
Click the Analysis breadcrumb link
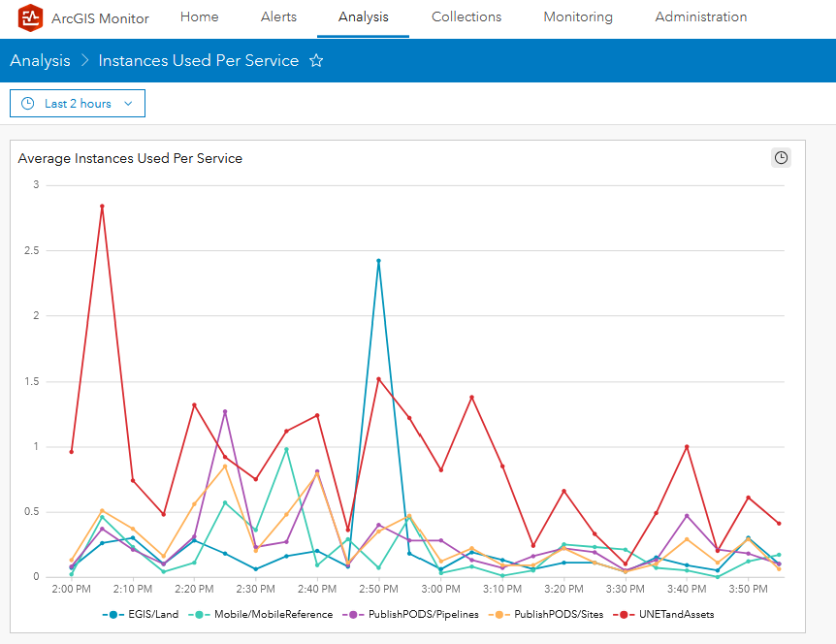pyautogui.click(x=40, y=60)
